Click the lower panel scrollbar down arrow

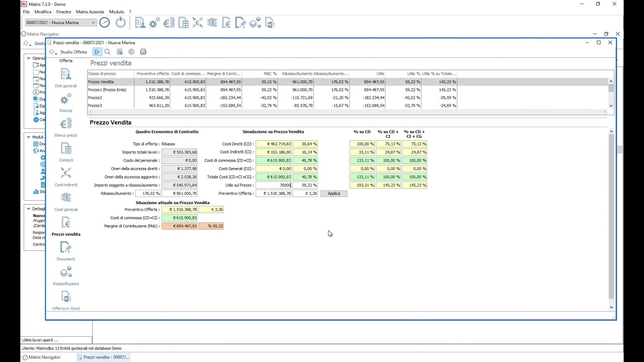(x=611, y=307)
